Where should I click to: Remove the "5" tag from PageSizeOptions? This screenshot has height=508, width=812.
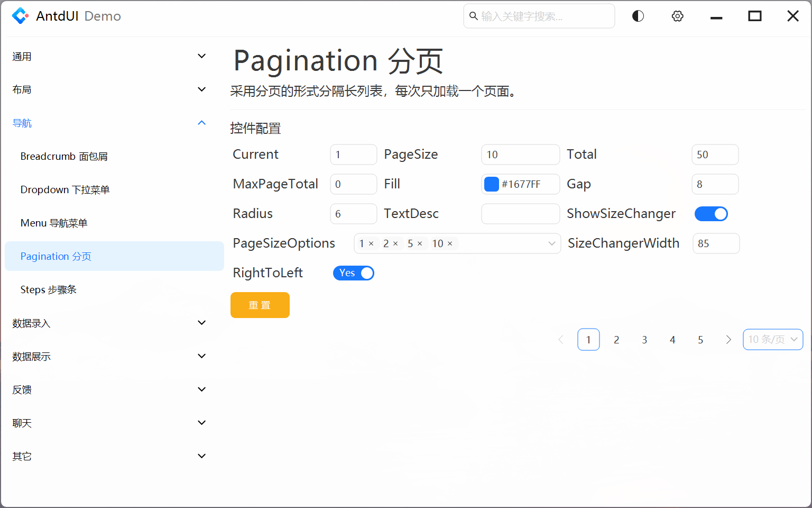coord(420,243)
